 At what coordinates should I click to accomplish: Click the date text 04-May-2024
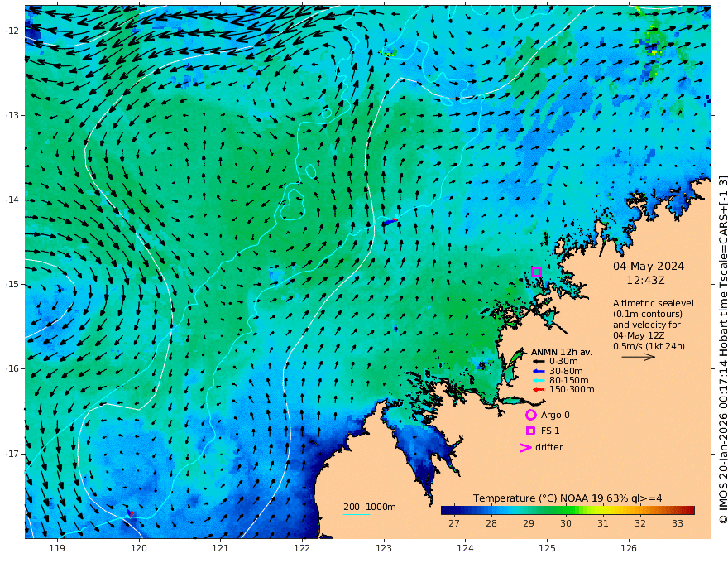click(649, 266)
